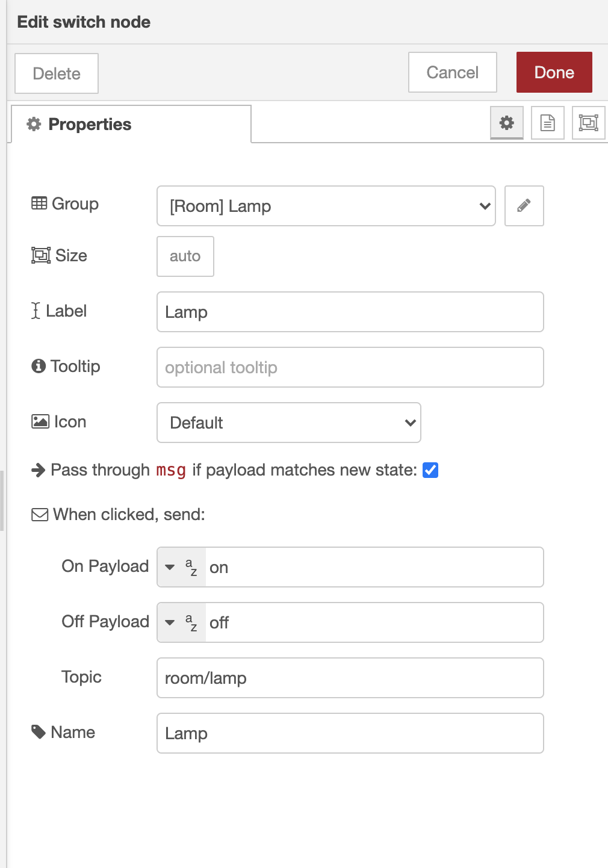Screen dimensions: 608x868
Task: Click into the optional tooltip field
Action: click(x=350, y=367)
